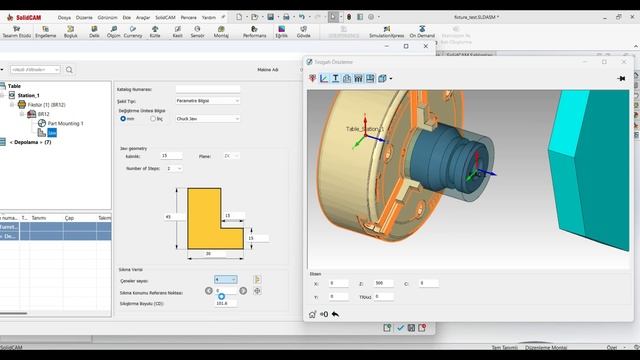Select the mm unit radio button
The image size is (640, 360).
tap(123, 119)
